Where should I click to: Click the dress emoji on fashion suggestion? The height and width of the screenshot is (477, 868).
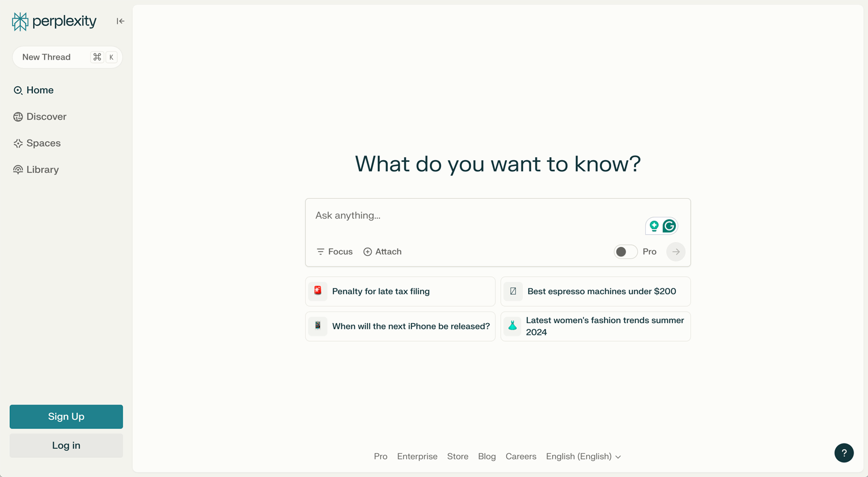(x=512, y=326)
